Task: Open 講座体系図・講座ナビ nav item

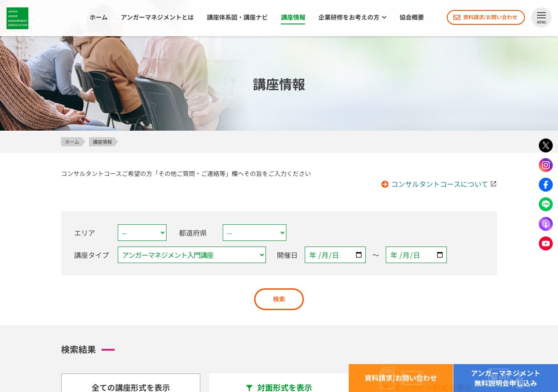Action: pyautogui.click(x=237, y=17)
